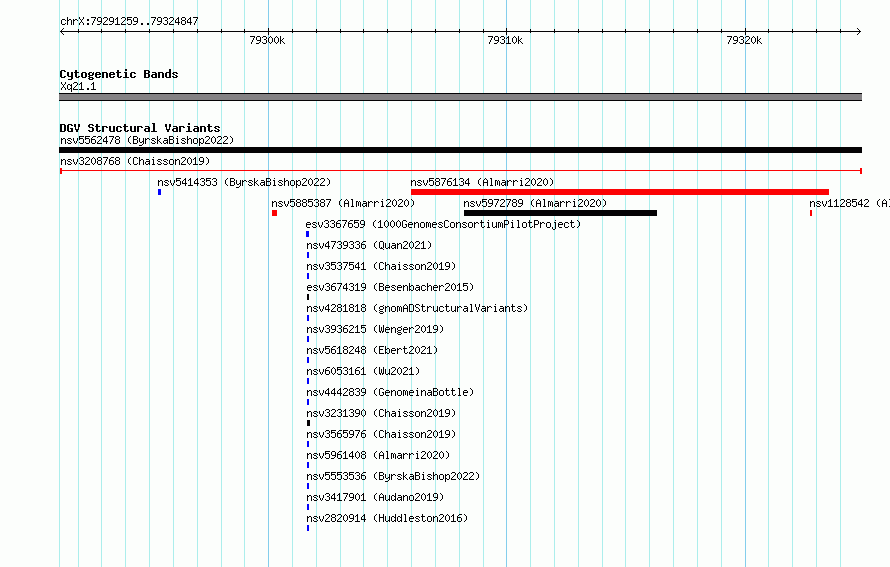Select nsv3537541 (Chaisson2019) entry
This screenshot has width=890, height=567.
(381, 266)
